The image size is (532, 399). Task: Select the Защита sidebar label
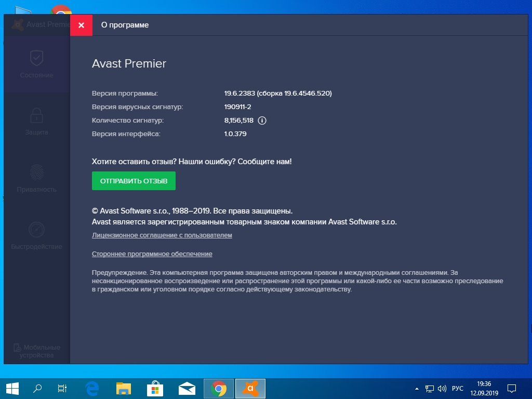pos(37,132)
